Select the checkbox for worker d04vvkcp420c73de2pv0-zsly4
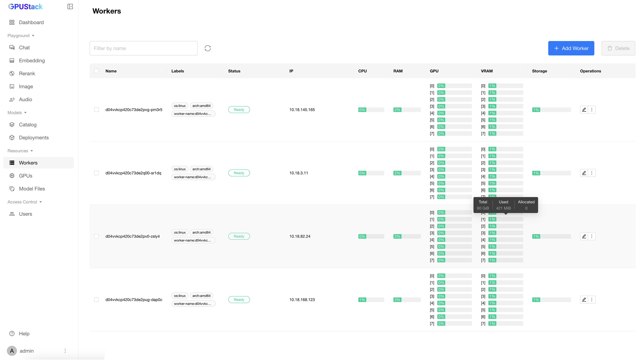 (96, 236)
